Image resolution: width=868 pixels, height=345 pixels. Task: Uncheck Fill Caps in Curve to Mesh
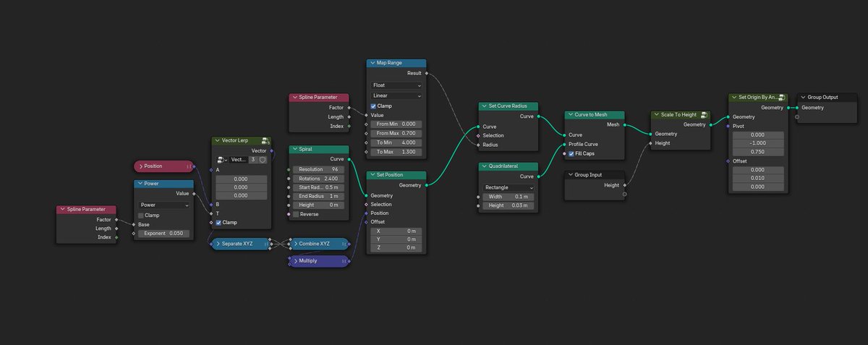click(572, 153)
